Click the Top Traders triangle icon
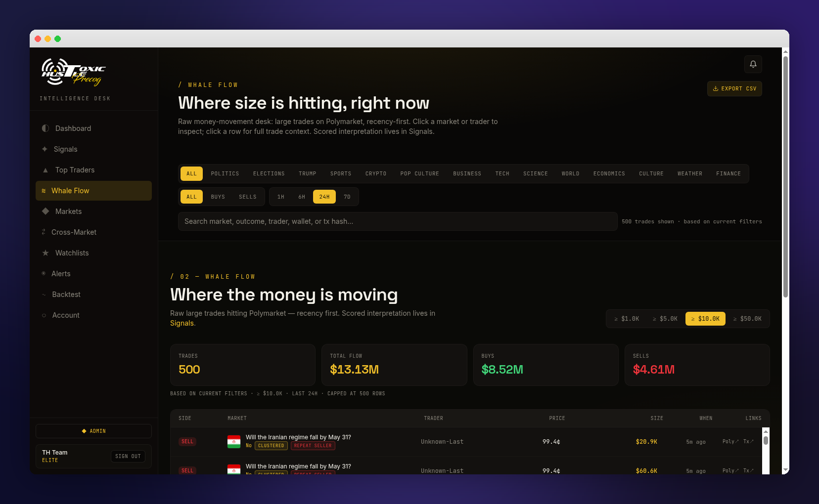 (45, 170)
